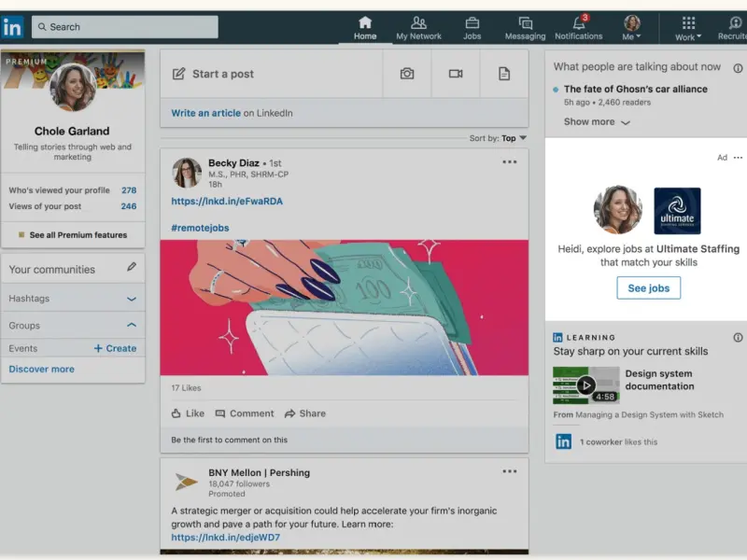The width and height of the screenshot is (747, 560).
Task: Click the Search input field
Action: point(125,27)
